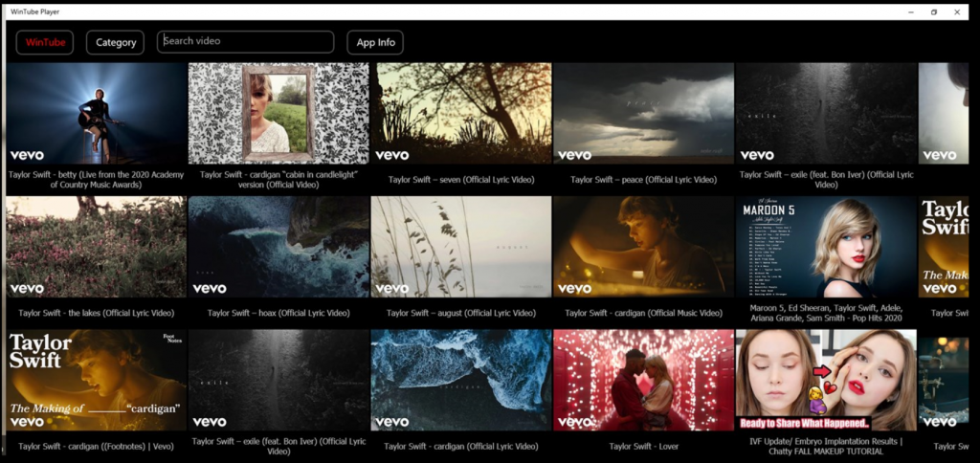Maximize the WinTube Player window
Viewport: 980px width, 463px height.
coord(934,11)
